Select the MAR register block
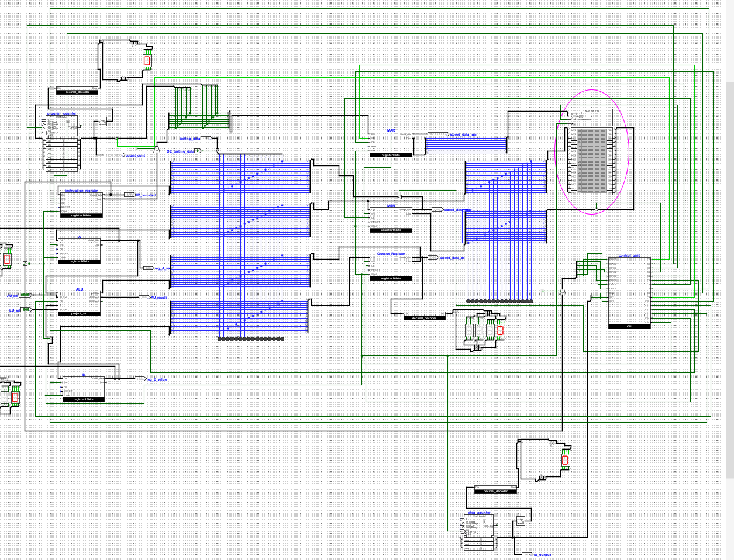This screenshot has height=560, width=734. pyautogui.click(x=391, y=144)
